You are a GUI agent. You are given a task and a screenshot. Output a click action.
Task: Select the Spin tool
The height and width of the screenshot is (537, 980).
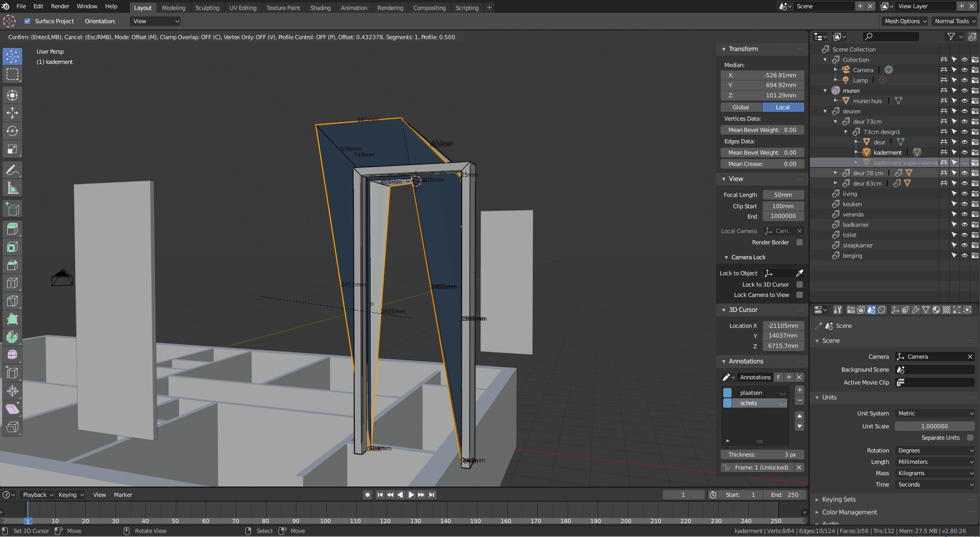pyautogui.click(x=12, y=337)
